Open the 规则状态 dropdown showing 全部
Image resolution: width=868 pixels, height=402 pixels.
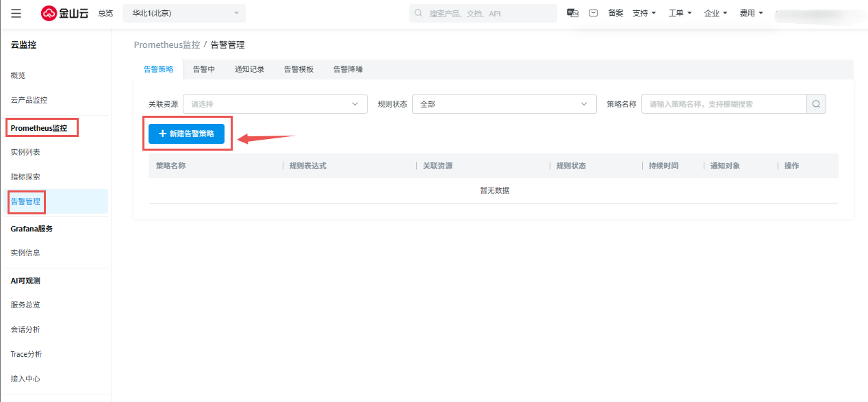click(504, 104)
